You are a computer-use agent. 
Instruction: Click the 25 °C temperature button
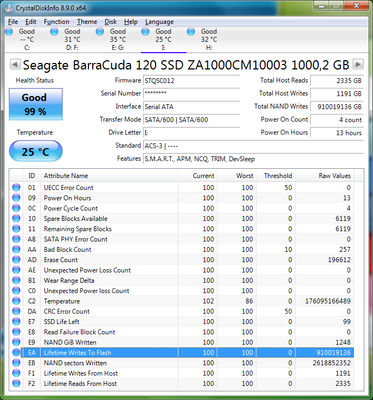click(x=36, y=152)
